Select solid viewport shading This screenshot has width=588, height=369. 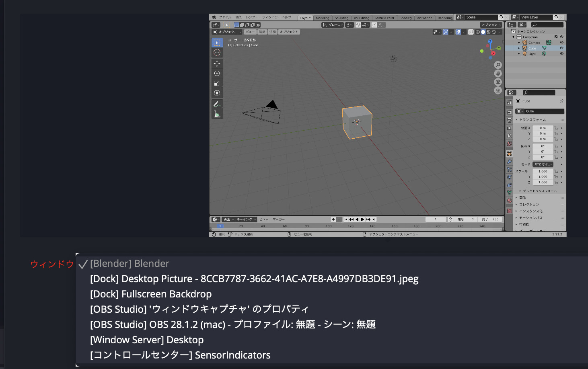click(483, 32)
